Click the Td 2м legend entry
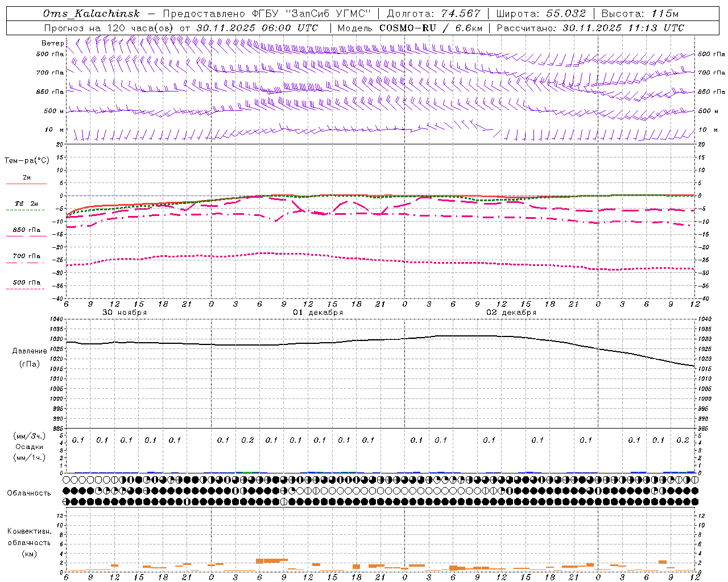Image resolution: width=728 pixels, height=582 pixels. point(27,203)
